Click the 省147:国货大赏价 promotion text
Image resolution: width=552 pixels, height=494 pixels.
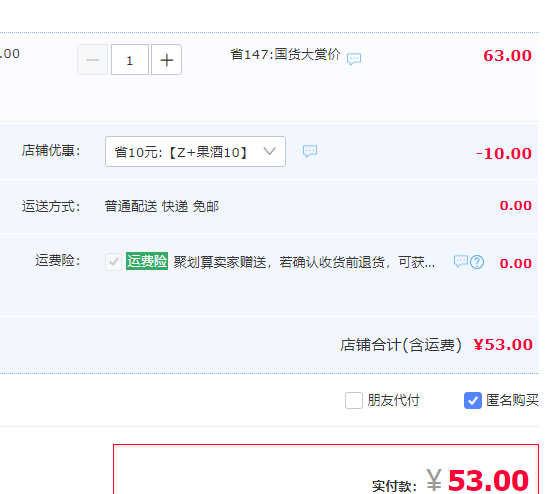click(x=286, y=55)
